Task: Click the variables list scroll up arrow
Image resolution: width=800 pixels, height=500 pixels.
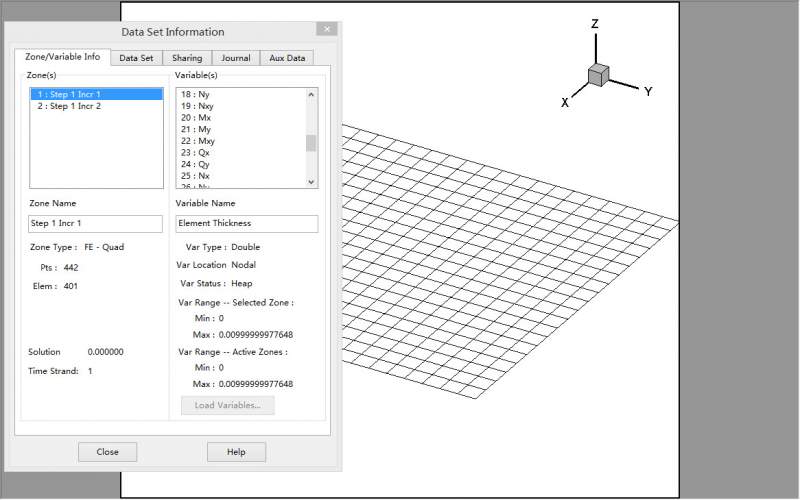Action: click(x=311, y=94)
